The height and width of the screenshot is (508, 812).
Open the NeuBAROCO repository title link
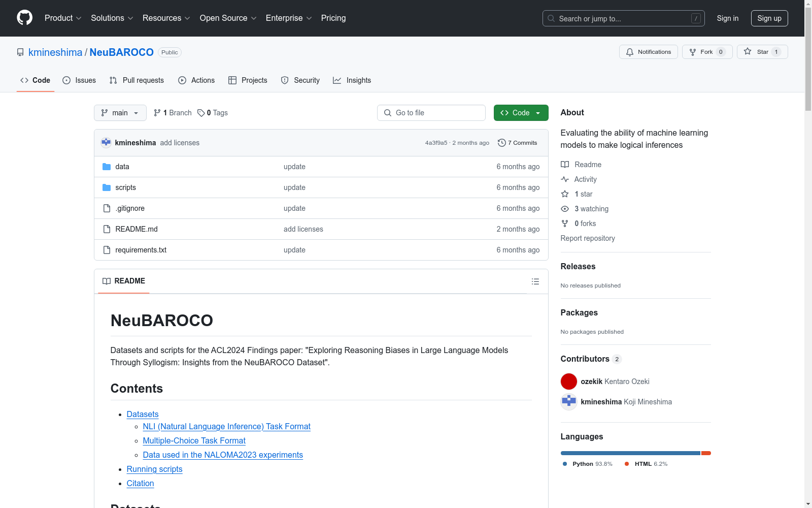click(122, 52)
